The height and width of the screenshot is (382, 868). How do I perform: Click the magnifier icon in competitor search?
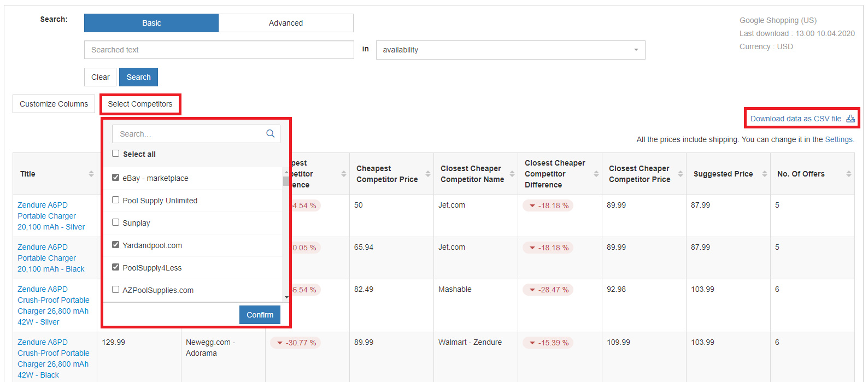pyautogui.click(x=270, y=134)
